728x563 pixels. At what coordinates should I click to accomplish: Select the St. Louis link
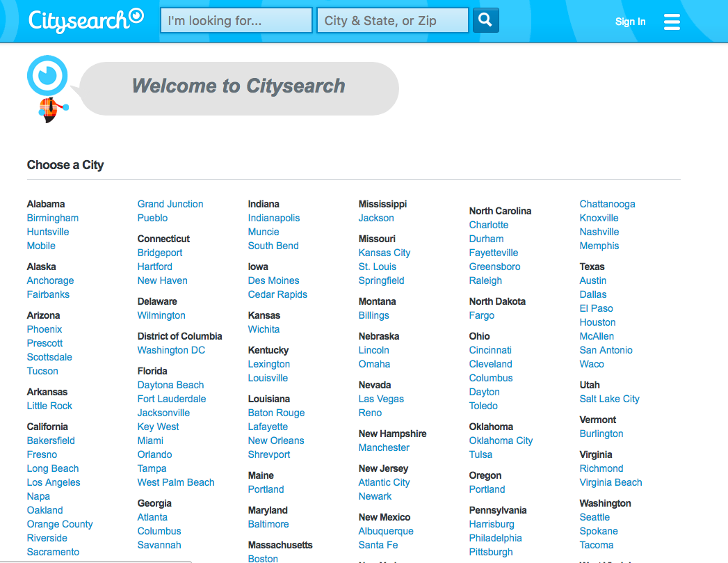pyautogui.click(x=377, y=267)
